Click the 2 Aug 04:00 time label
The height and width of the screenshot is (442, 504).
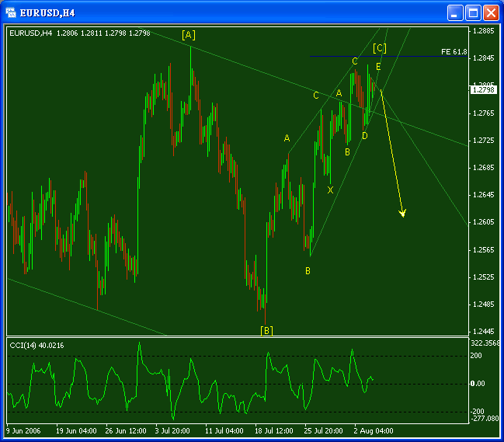click(374, 431)
